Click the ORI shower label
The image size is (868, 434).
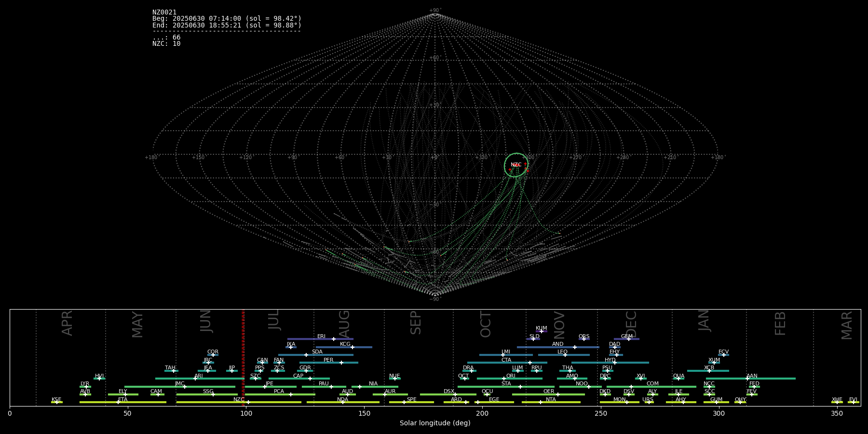click(511, 376)
